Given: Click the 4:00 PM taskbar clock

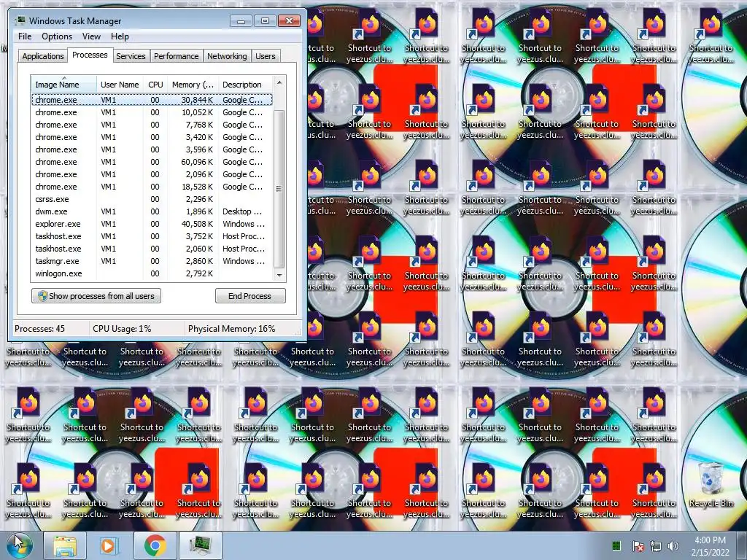Looking at the screenshot, I should (x=710, y=545).
